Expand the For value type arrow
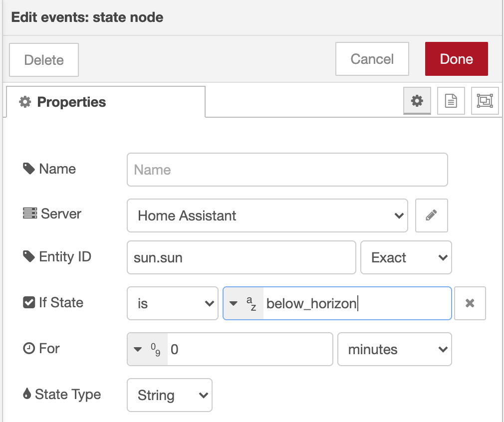The width and height of the screenshot is (504, 422). coord(138,349)
